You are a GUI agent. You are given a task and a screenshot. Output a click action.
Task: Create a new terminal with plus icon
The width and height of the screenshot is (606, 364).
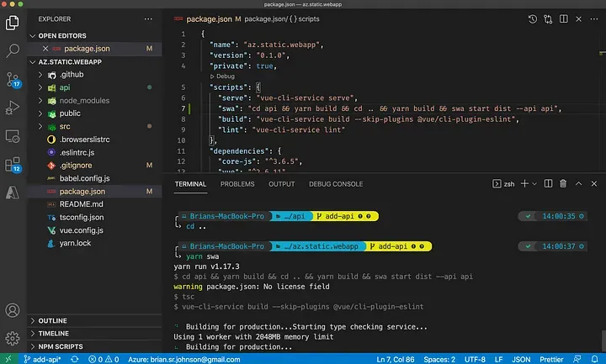pyautogui.click(x=524, y=184)
